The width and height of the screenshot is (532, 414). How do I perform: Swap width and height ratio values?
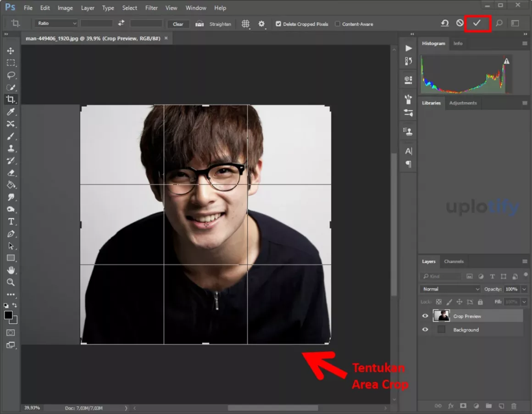point(121,23)
